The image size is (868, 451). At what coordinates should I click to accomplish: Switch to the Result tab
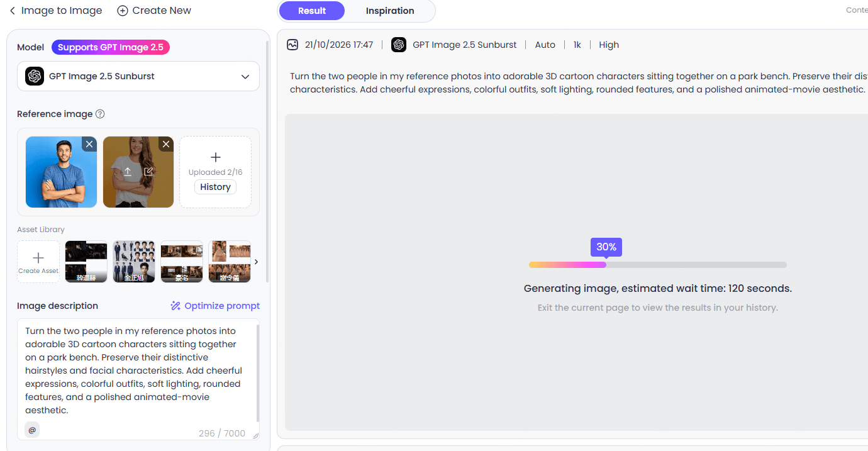coord(312,11)
